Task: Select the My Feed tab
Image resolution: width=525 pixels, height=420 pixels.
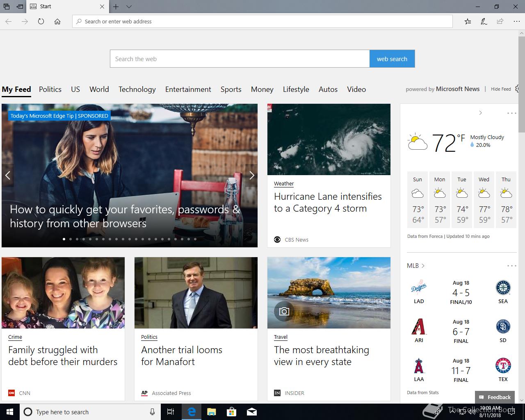Action: [x=16, y=89]
